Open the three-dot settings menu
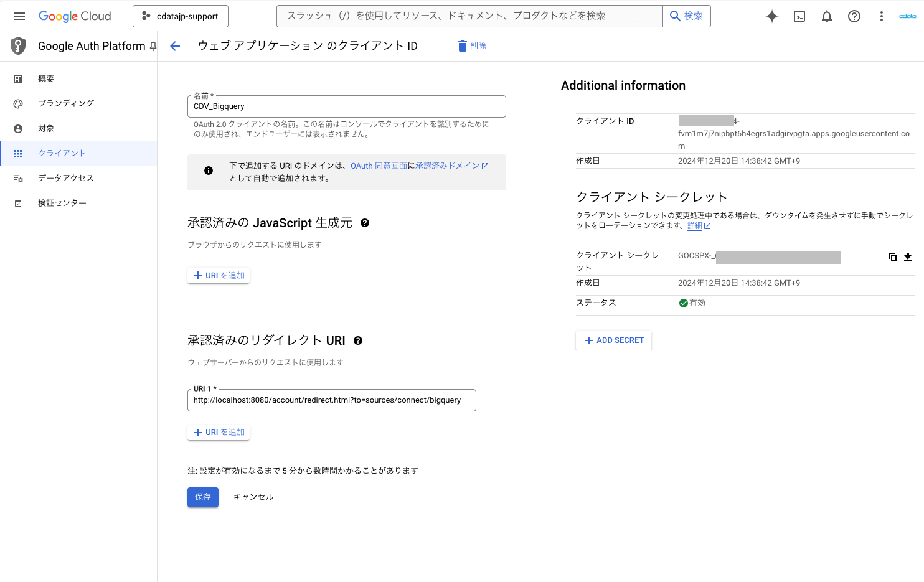This screenshot has height=582, width=924. 882,16
